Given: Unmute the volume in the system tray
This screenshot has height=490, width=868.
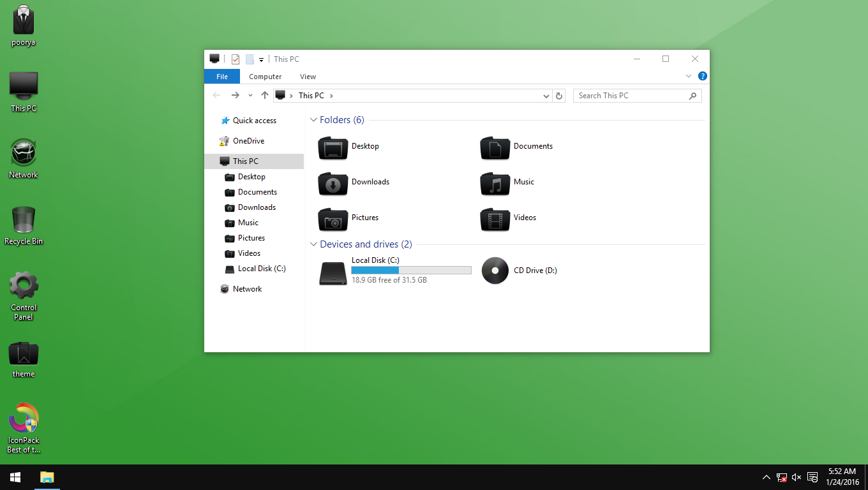Looking at the screenshot, I should pyautogui.click(x=796, y=477).
